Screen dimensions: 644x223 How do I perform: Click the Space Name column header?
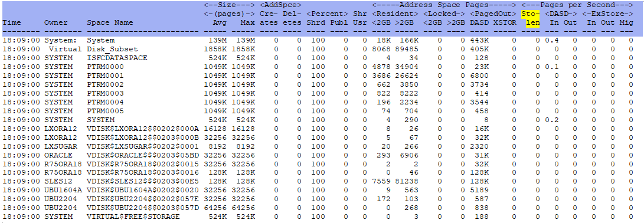pyautogui.click(x=107, y=22)
